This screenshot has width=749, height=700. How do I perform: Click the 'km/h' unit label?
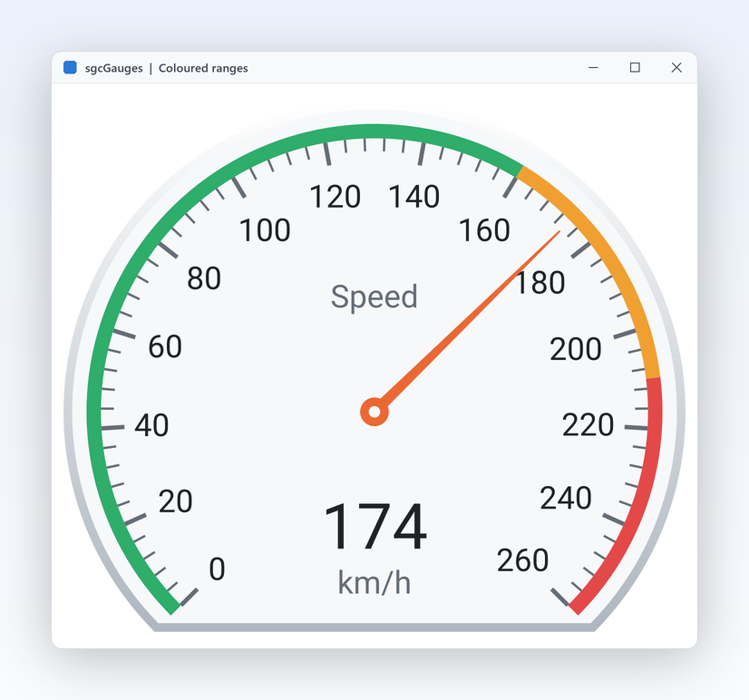pos(374,582)
